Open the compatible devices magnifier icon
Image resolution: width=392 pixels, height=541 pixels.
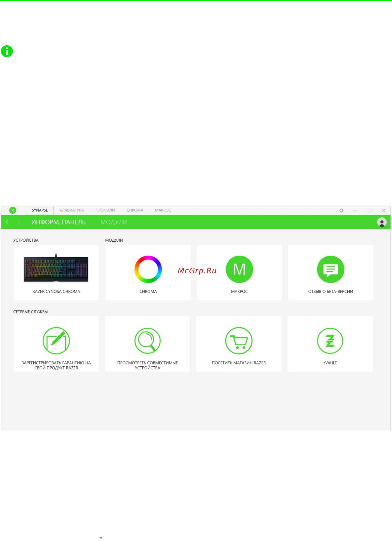point(147,341)
